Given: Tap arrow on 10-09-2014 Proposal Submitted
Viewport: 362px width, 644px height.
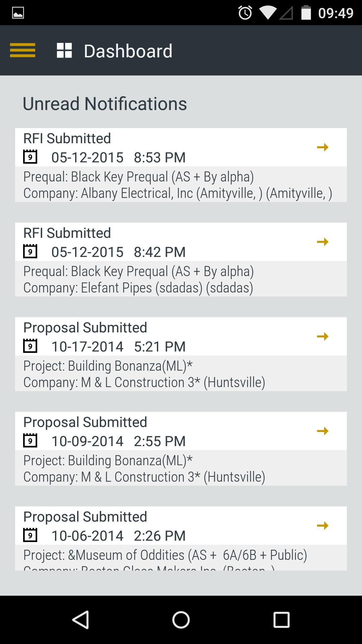Looking at the screenshot, I should tap(322, 431).
